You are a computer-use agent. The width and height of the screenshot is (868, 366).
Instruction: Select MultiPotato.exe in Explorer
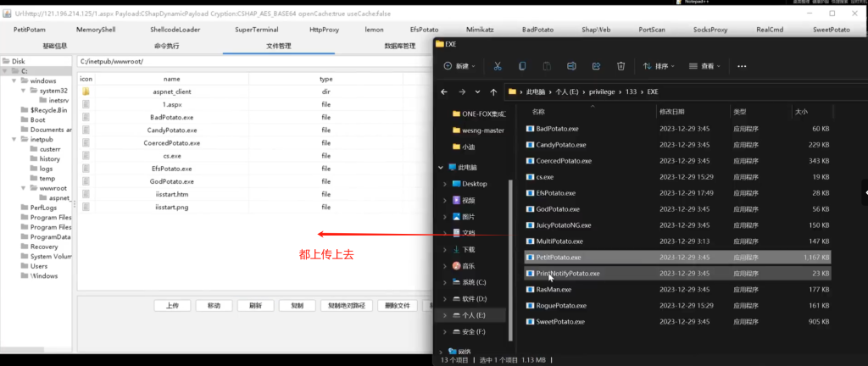point(677,241)
